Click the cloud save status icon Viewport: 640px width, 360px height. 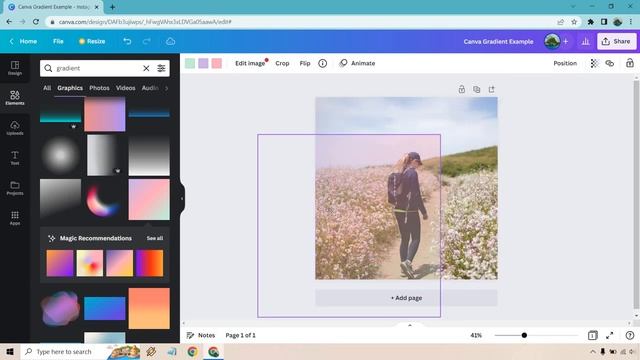[170, 41]
